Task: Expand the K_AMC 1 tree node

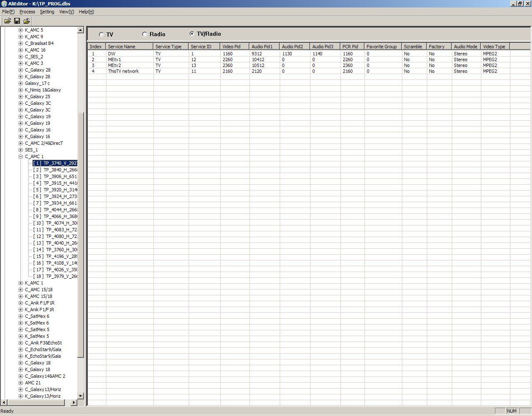Action: pyautogui.click(x=20, y=283)
